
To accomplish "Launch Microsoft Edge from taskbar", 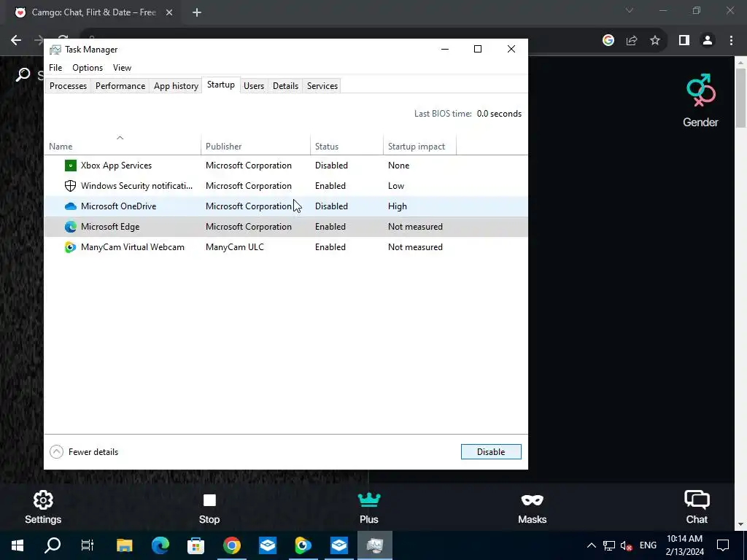I will click(x=160, y=545).
